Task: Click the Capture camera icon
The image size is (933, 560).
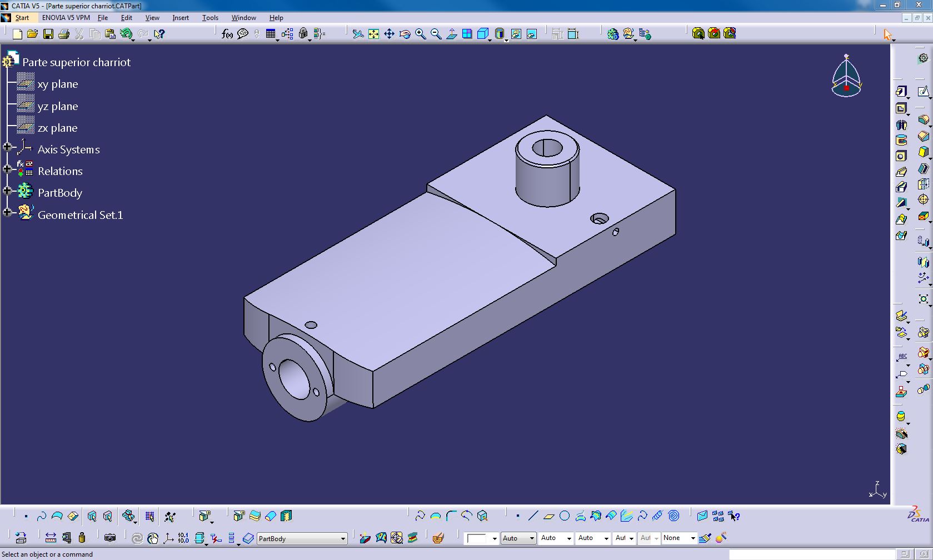Action: [x=110, y=538]
